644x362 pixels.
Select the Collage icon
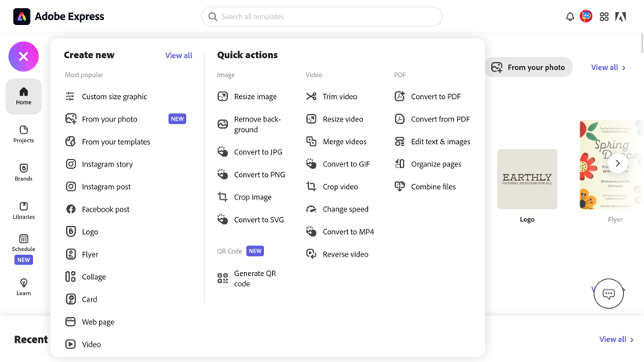[71, 277]
